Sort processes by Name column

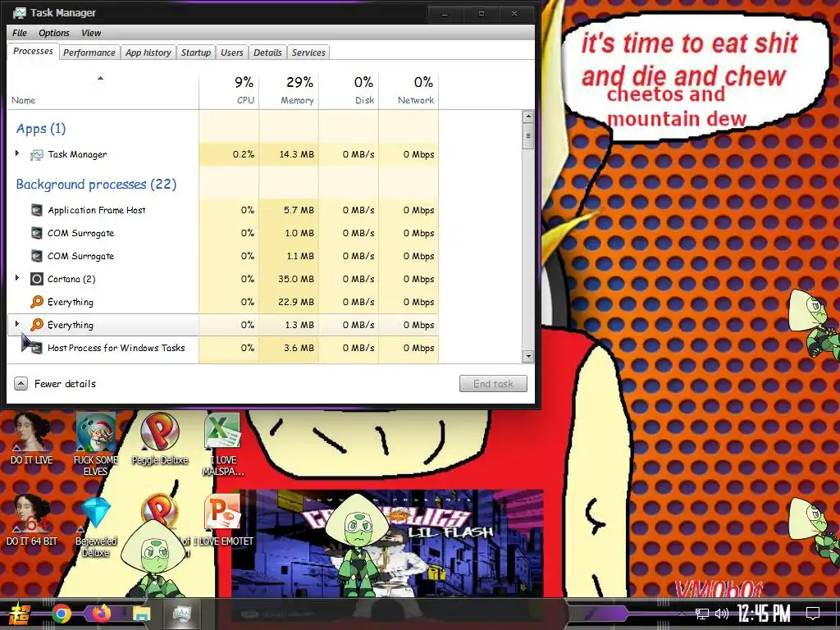[x=102, y=90]
